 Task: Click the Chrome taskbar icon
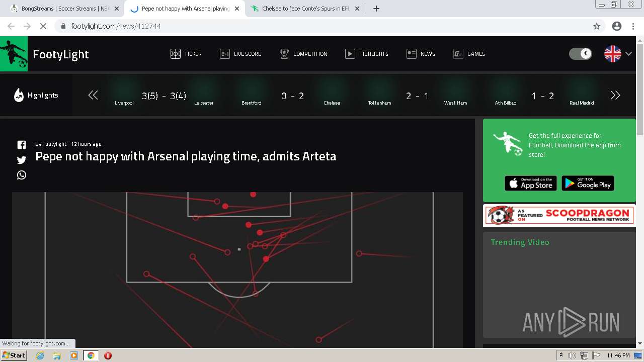[x=91, y=355]
